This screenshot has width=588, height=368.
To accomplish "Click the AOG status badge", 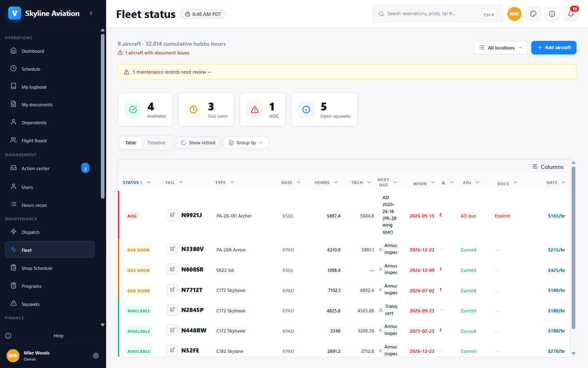I will tap(132, 216).
